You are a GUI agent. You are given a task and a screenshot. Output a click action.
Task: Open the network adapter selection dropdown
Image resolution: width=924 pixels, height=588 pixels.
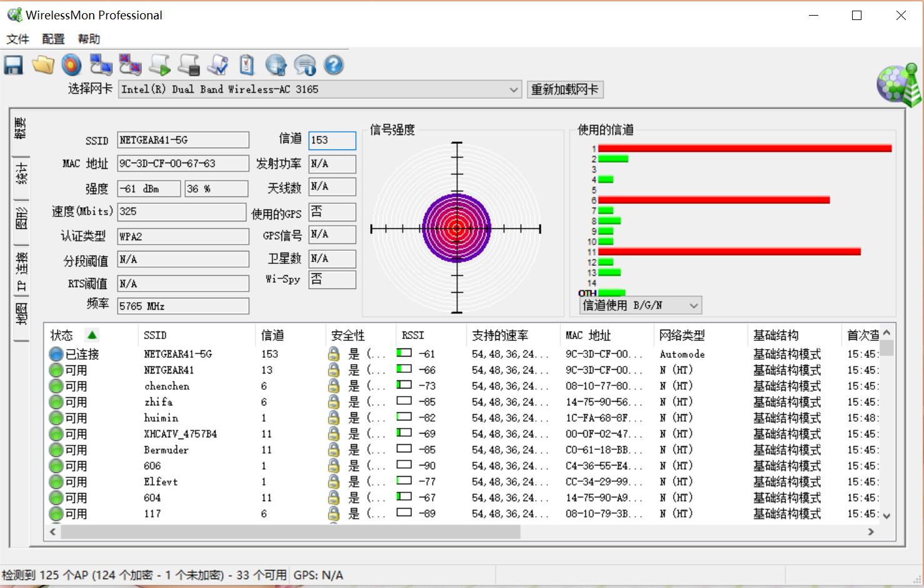(513, 89)
